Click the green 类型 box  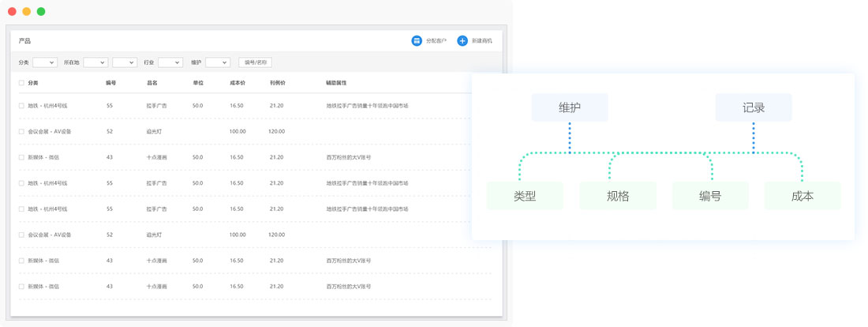tap(525, 196)
